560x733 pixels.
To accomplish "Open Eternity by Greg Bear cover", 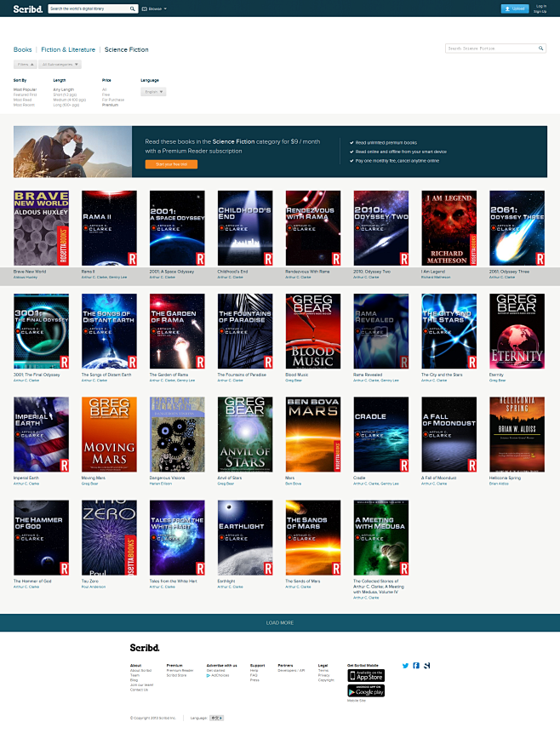I will (517, 331).
